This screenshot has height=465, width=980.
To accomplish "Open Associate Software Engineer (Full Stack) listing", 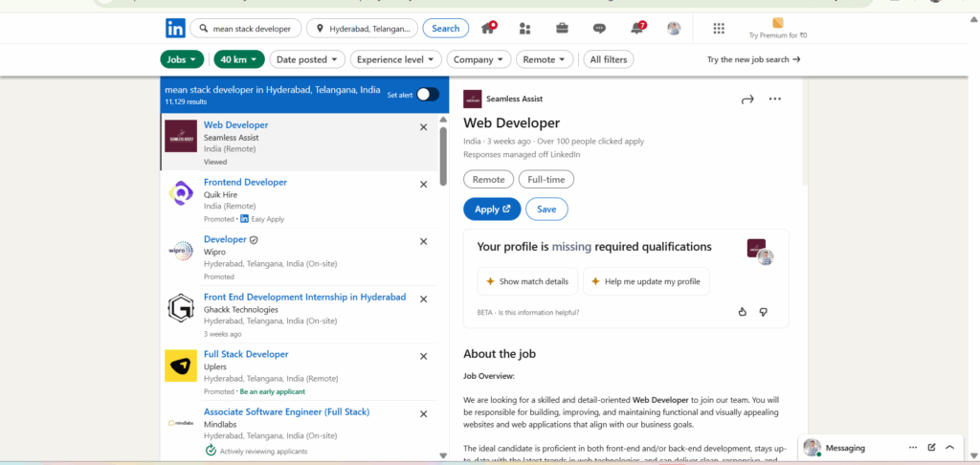I will pos(287,411).
